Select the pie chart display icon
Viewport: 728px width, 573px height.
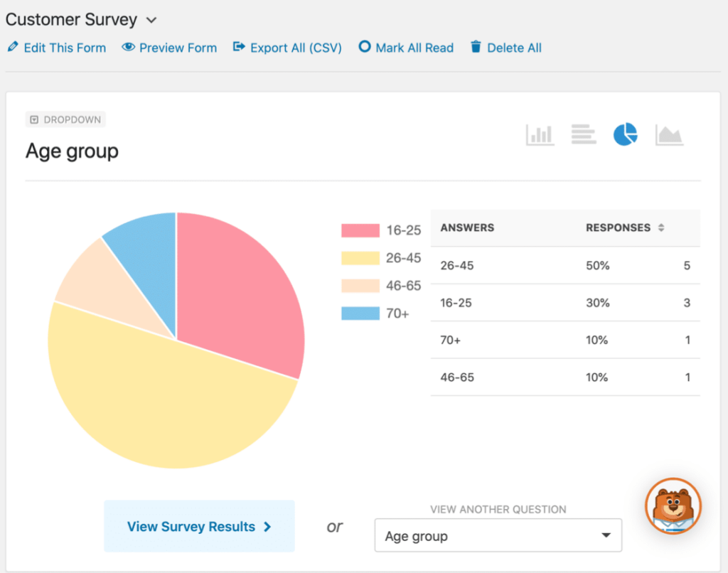point(625,134)
